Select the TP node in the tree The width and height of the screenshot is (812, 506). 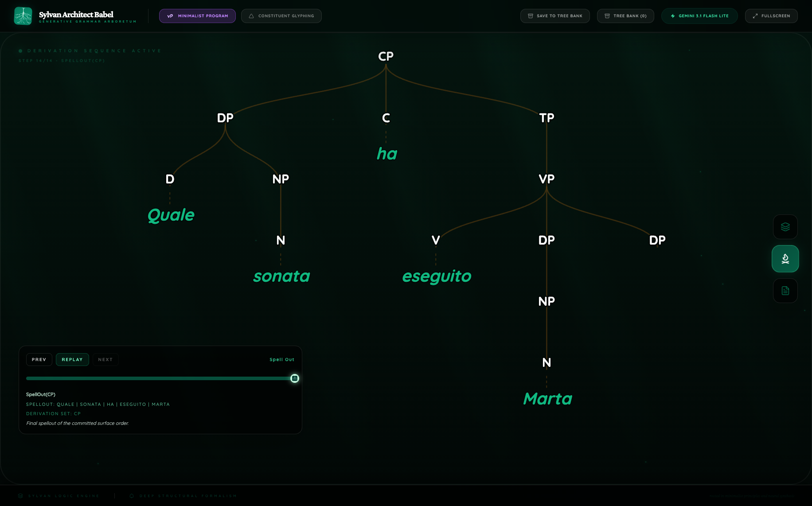547,118
